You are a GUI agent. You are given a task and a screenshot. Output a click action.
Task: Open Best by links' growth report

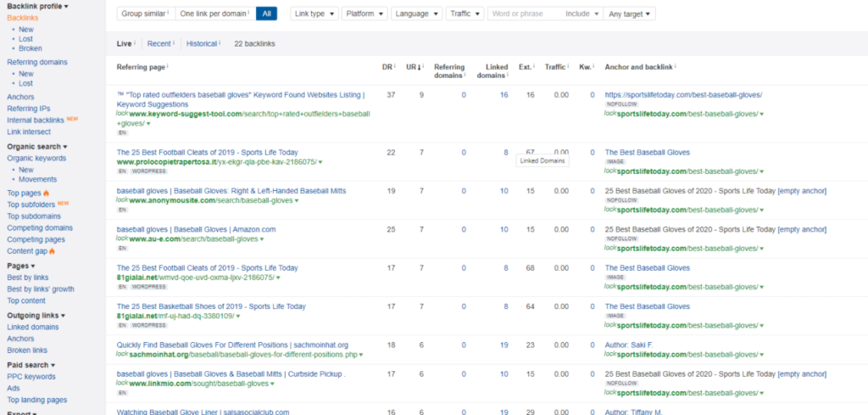(41, 289)
